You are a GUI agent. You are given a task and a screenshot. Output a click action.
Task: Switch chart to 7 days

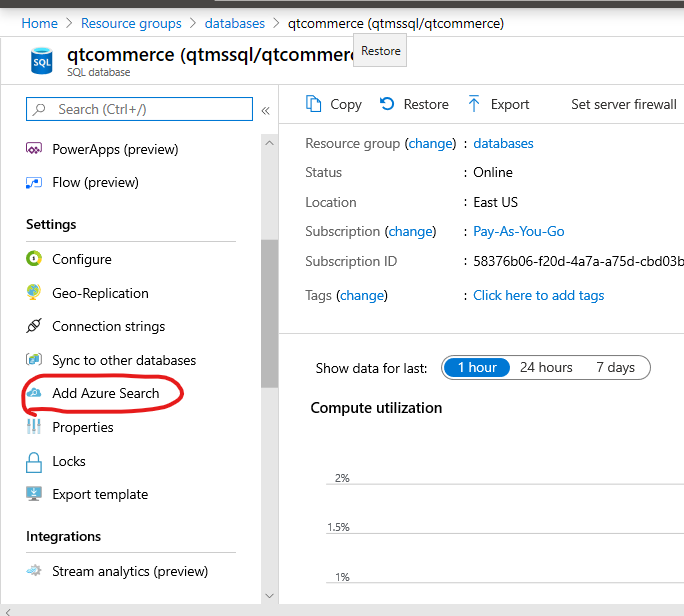pos(615,367)
